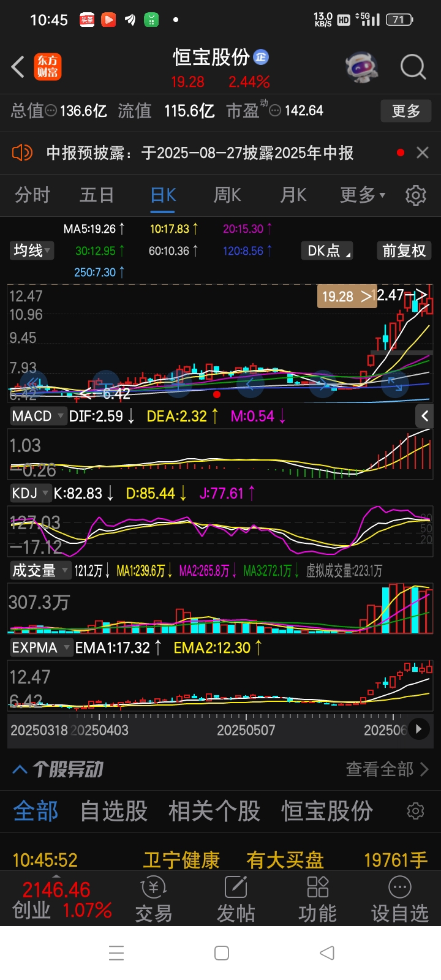Tap the 卫宁健康 movement row
Image resolution: width=441 pixels, height=980 pixels.
[x=221, y=860]
